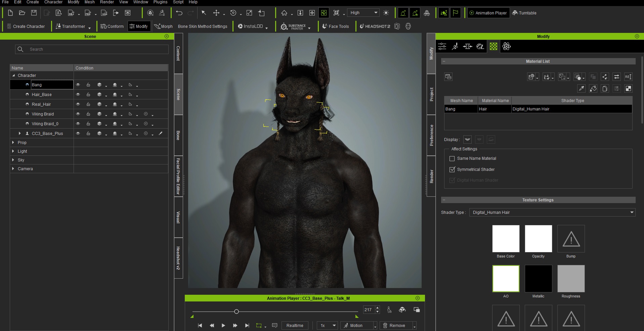Hide the CC3_Base_Plus character

pos(78,133)
